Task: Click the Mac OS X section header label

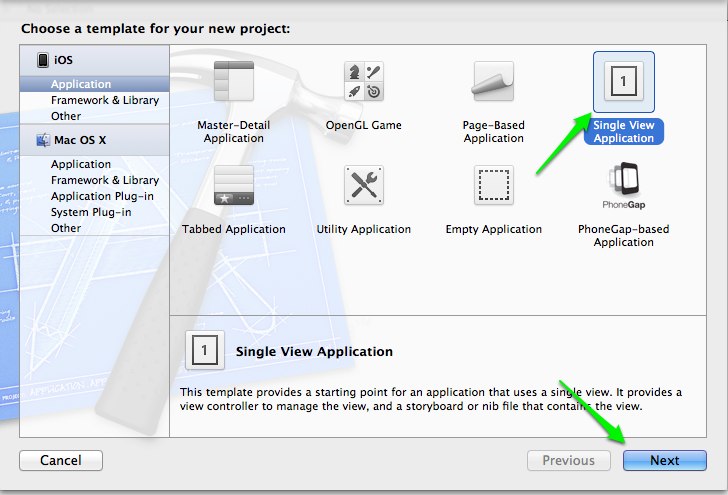Action: coord(80,140)
